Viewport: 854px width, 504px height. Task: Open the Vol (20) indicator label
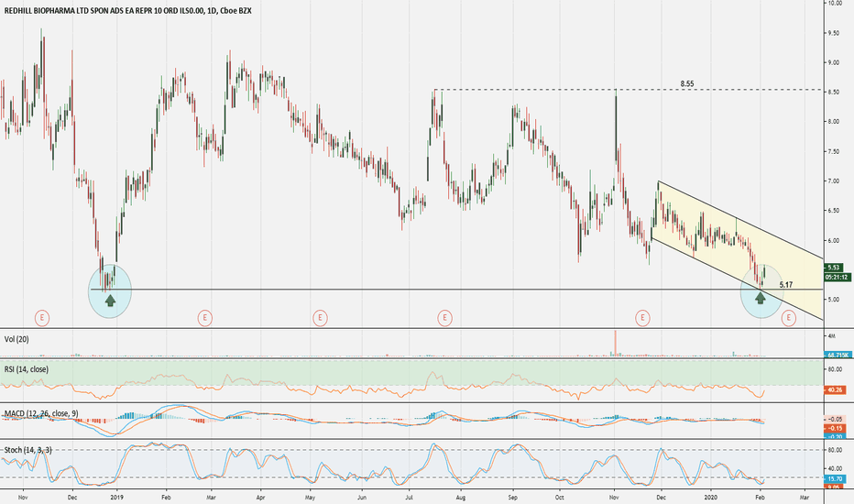point(16,339)
